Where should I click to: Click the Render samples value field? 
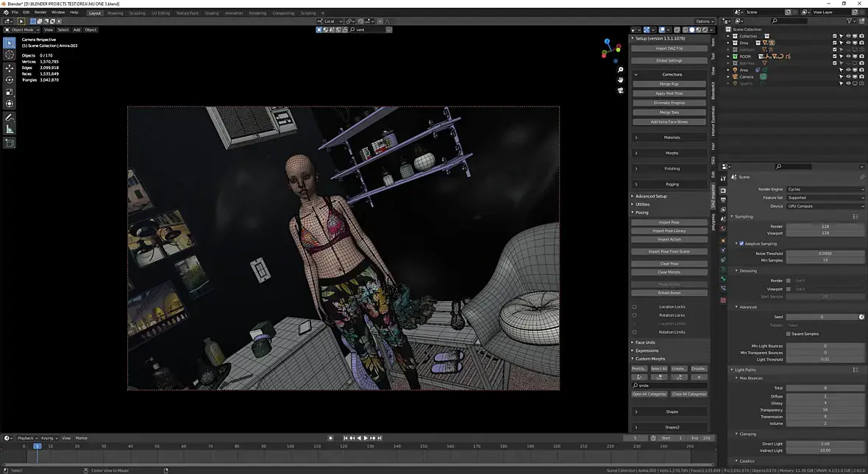[x=825, y=226]
